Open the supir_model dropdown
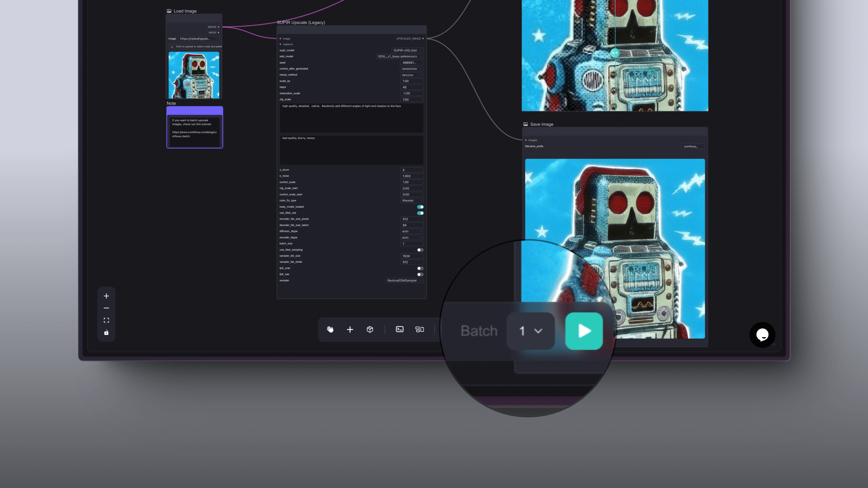Viewport: 868px width, 488px height. coord(407,50)
